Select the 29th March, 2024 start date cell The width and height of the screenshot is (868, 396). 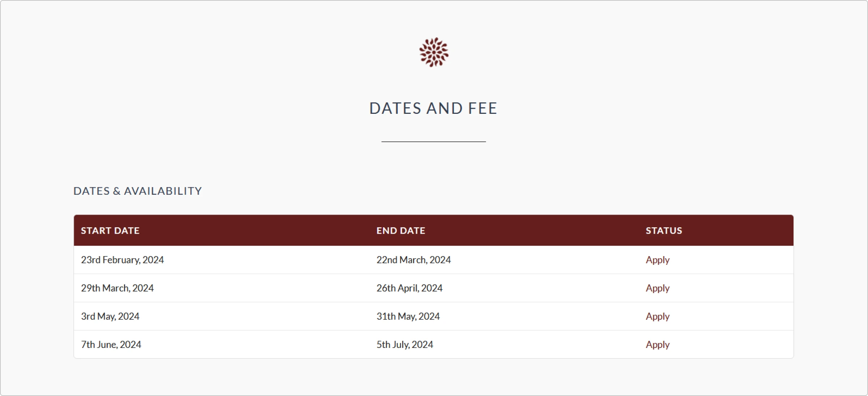coord(117,288)
